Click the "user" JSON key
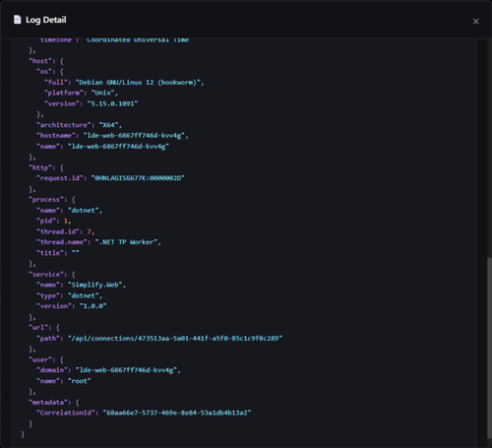Image resolution: width=492 pixels, height=448 pixels. point(40,359)
